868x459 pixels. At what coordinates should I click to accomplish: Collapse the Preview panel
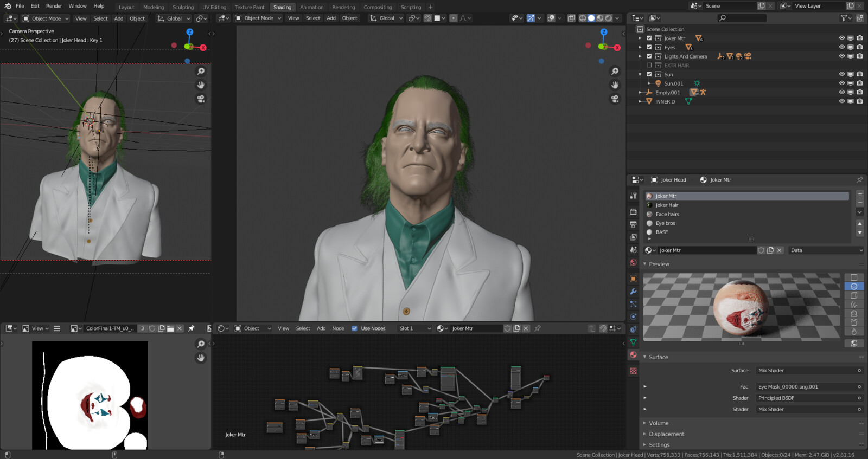[644, 264]
